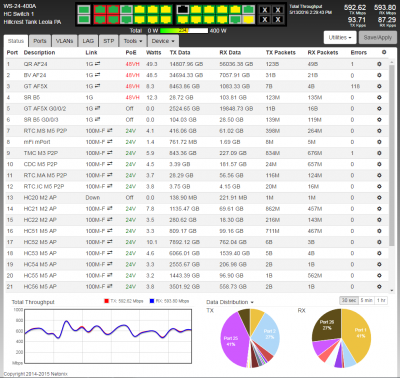Open the gear icon for port 13
Viewport: 400px width, 378px height.
(x=379, y=198)
